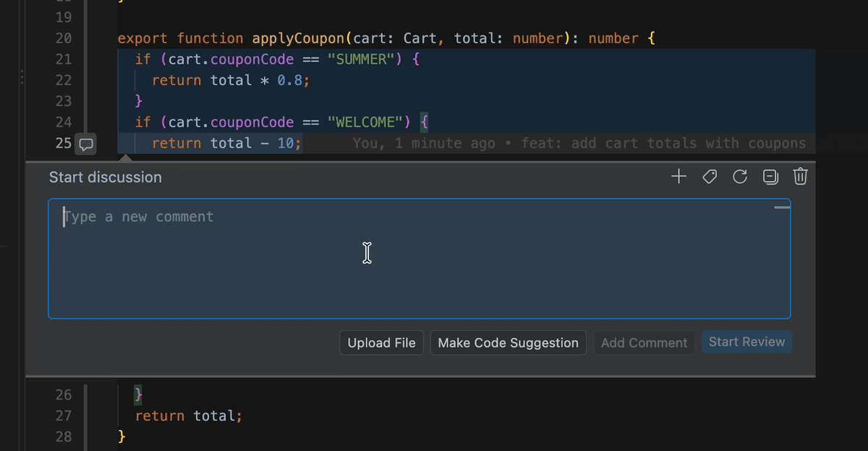Image resolution: width=868 pixels, height=451 pixels.
Task: Click line number 20 in the gutter
Action: click(64, 38)
